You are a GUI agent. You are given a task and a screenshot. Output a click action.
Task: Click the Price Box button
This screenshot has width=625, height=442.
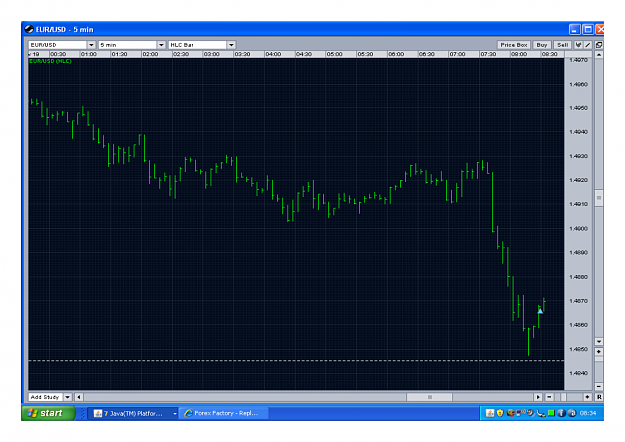click(x=514, y=45)
